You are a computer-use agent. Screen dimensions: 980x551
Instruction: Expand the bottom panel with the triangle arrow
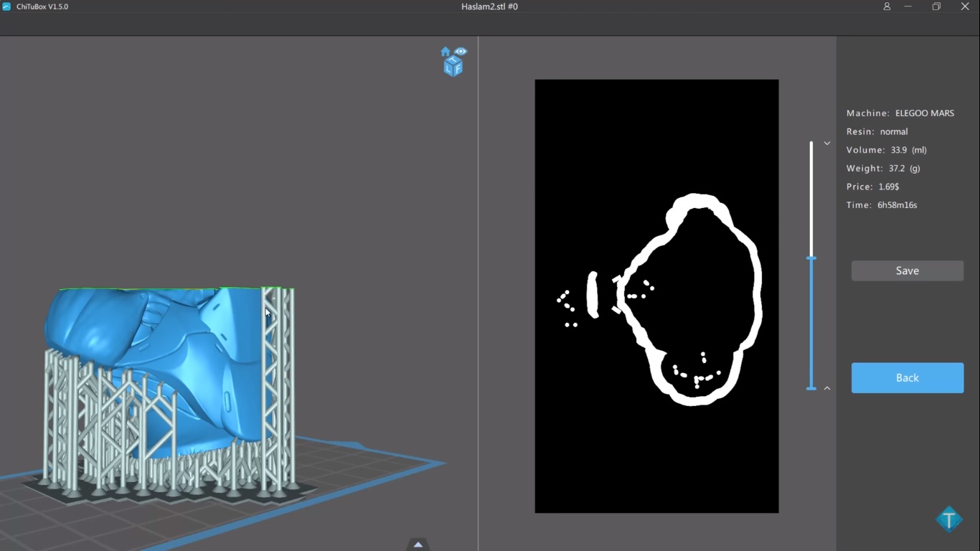coord(418,545)
